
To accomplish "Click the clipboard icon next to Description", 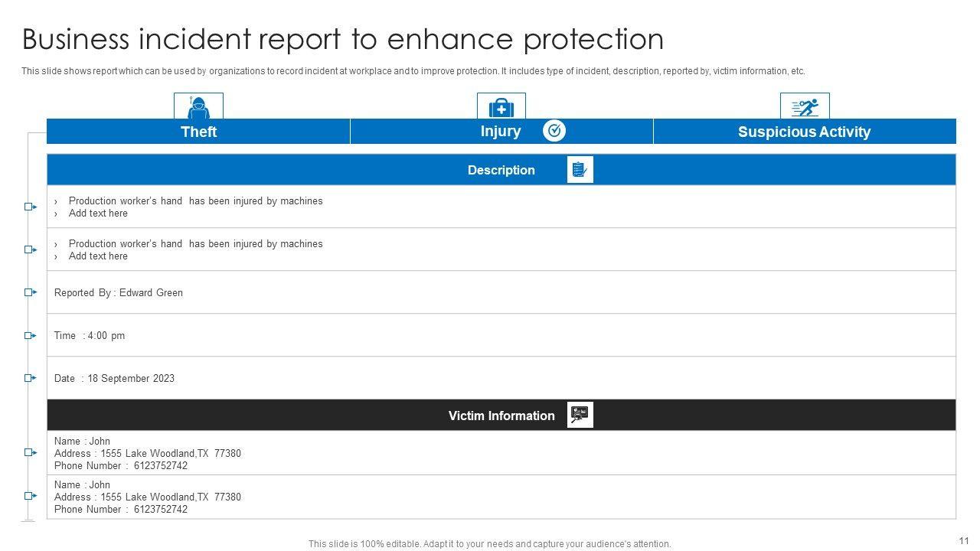I will click(580, 170).
